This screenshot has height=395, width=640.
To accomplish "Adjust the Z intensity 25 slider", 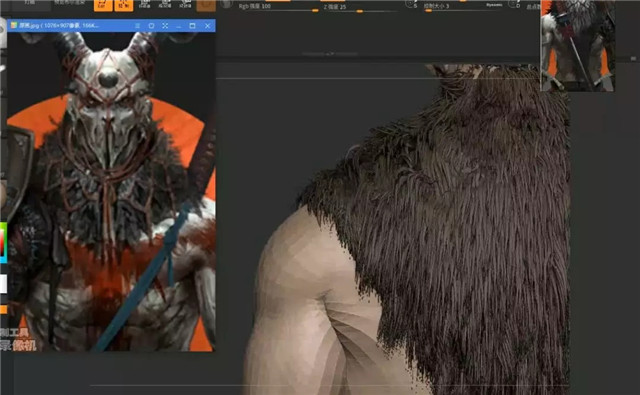I will [359, 8].
